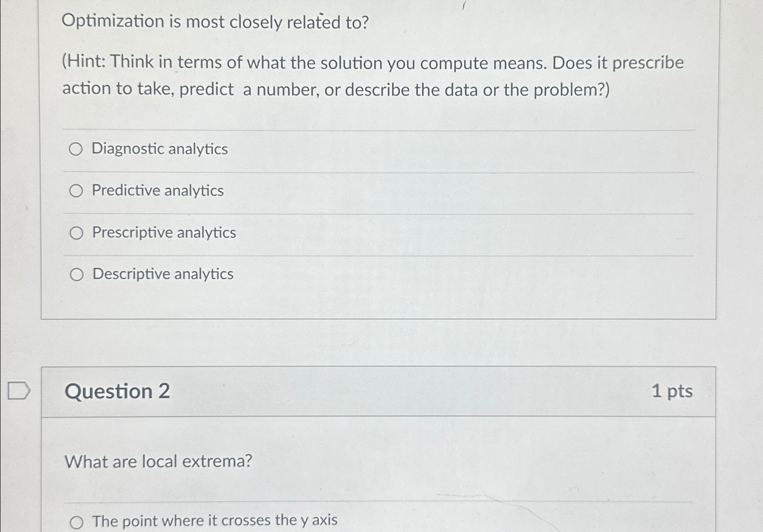Click the Descriptive analytics label text

point(162,275)
